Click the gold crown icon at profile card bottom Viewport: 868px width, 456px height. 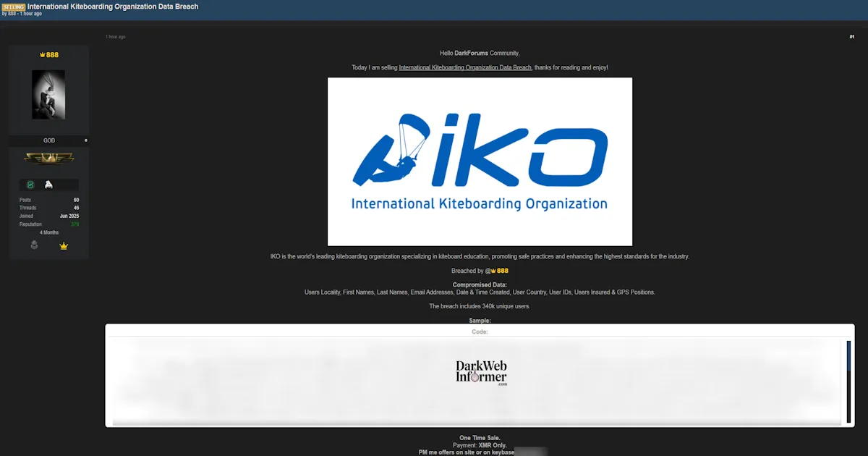pos(63,245)
